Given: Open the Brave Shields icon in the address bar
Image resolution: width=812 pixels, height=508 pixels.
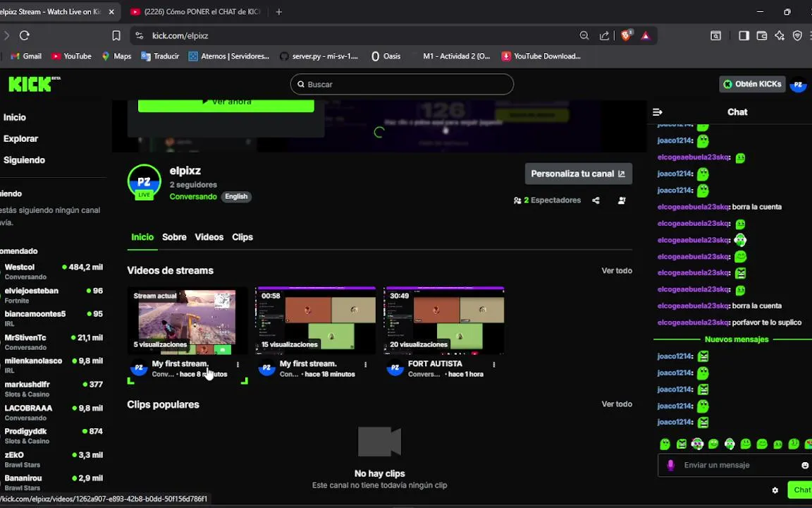Looking at the screenshot, I should [627, 35].
